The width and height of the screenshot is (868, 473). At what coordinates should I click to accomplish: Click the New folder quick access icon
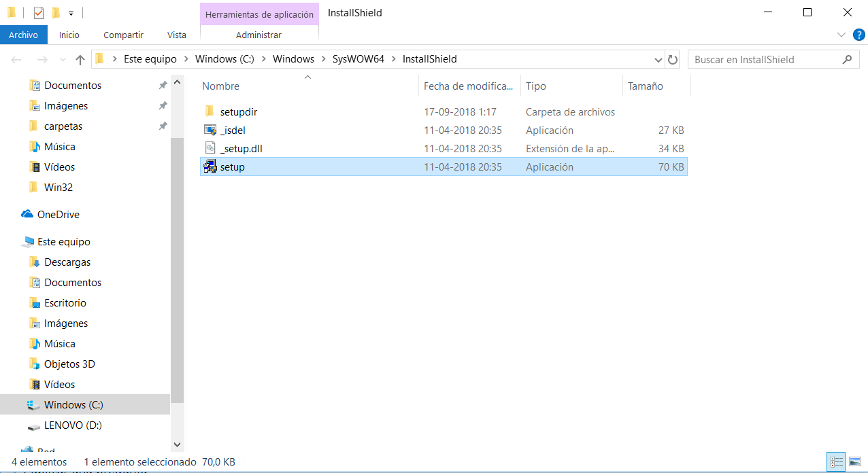[x=56, y=12]
